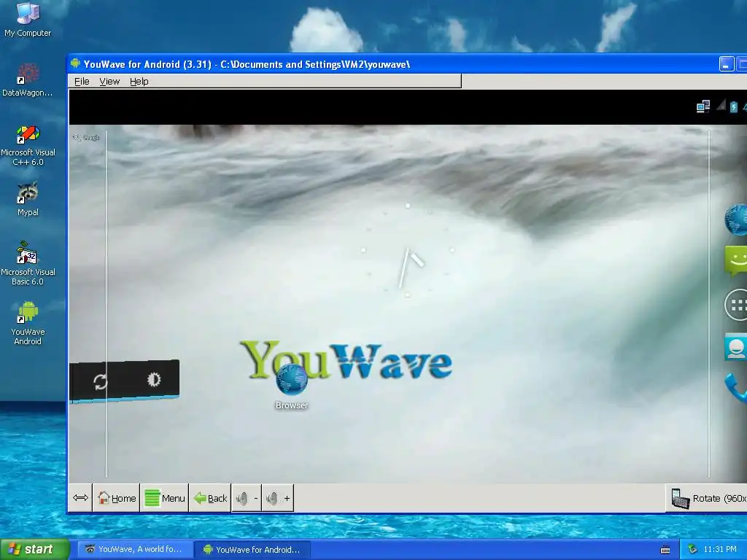Open the File menu
747x560 pixels.
coord(82,82)
